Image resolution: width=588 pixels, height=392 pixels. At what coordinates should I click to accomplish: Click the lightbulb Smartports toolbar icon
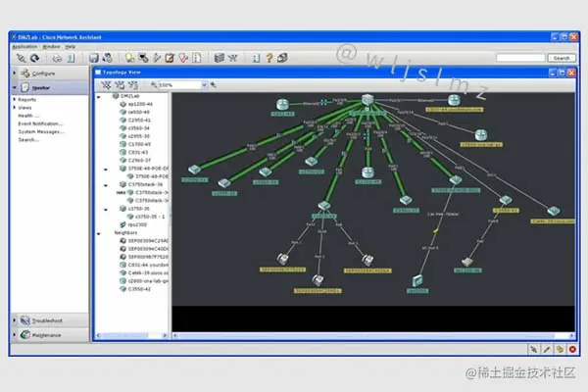pos(129,58)
